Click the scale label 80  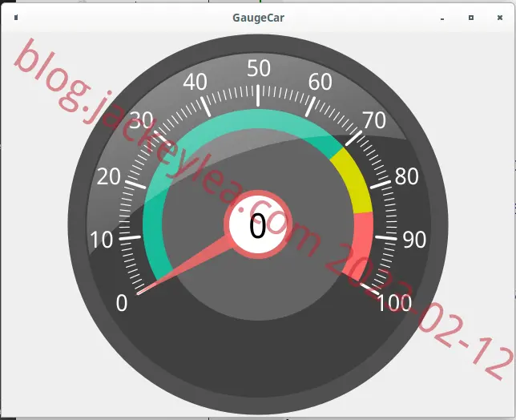407,177
